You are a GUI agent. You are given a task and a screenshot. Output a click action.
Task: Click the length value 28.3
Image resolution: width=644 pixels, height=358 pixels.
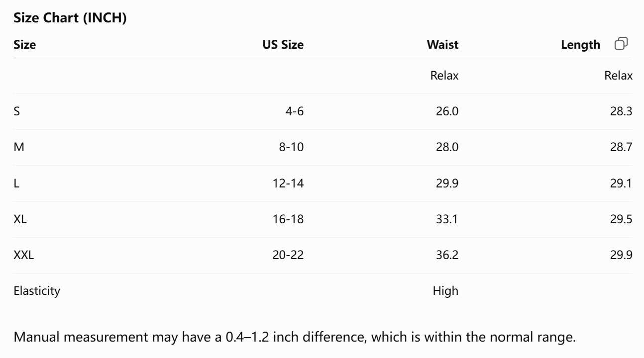[x=621, y=111]
